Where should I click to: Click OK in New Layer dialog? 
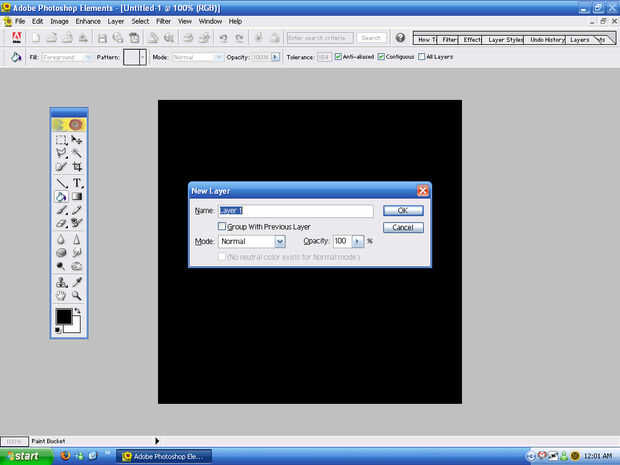403,210
